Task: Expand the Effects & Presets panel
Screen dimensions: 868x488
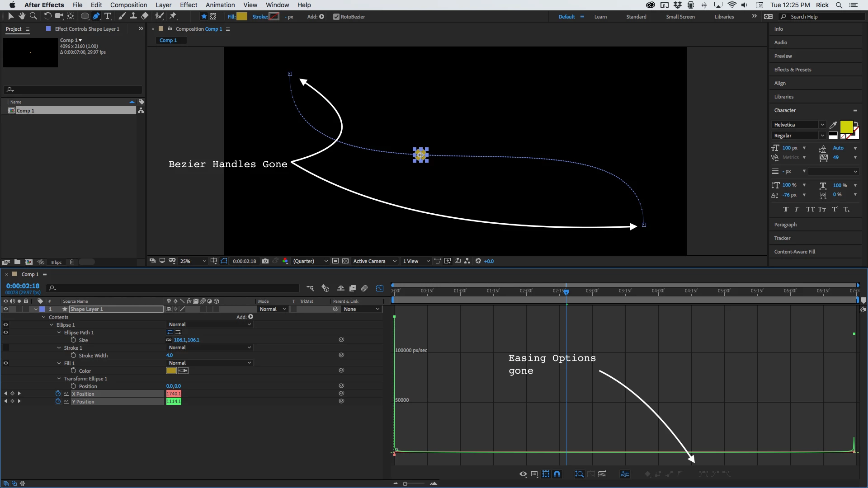Action: click(x=793, y=70)
